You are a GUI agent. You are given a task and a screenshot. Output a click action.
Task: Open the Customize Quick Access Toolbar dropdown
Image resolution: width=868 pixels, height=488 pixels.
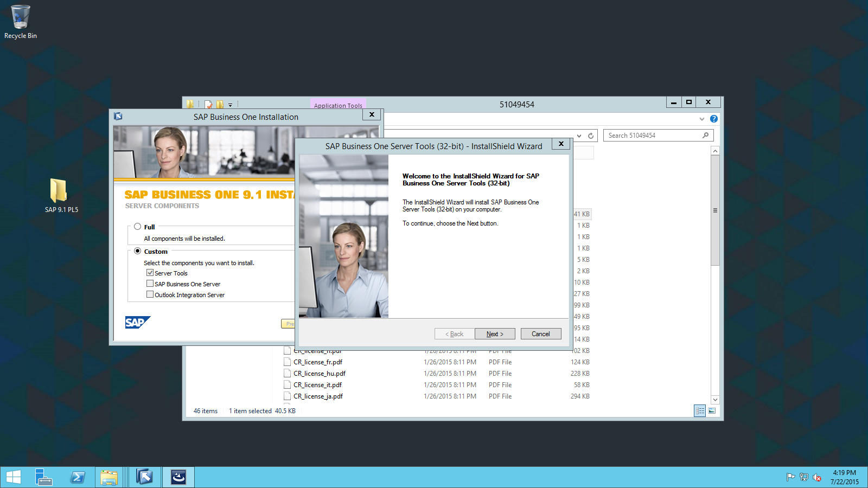(x=230, y=105)
